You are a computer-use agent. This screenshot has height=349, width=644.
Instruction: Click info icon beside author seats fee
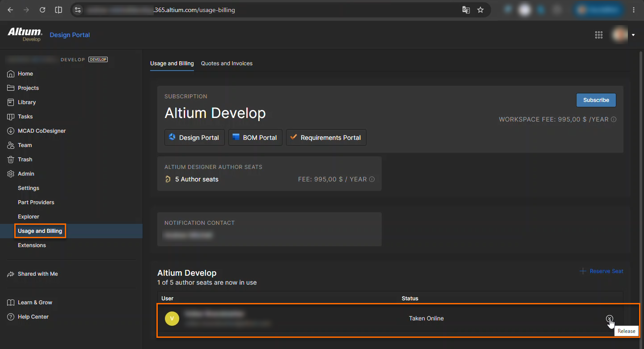[x=372, y=179]
